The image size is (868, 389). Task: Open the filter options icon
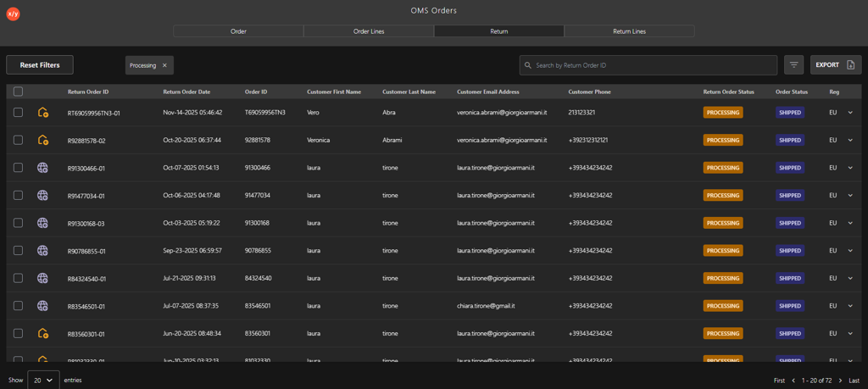(x=793, y=64)
